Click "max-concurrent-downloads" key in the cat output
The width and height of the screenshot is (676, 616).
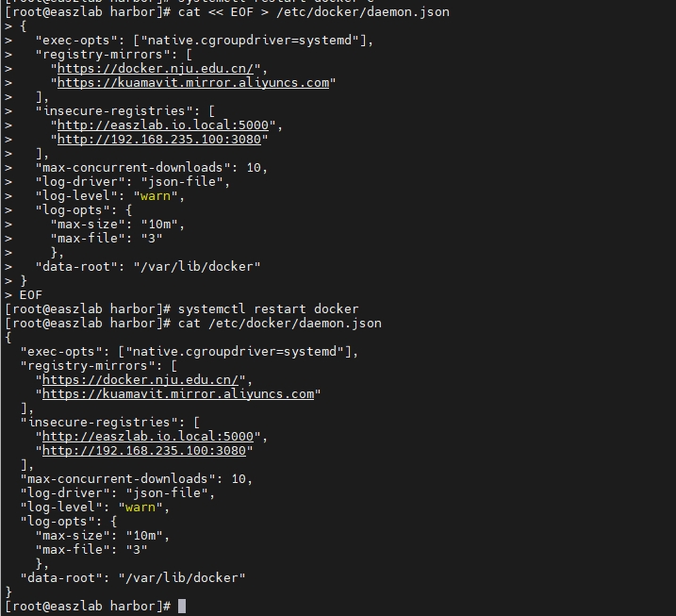[121, 479]
